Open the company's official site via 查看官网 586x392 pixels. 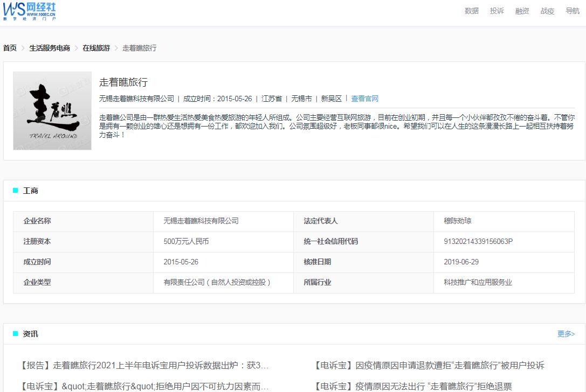[366, 99]
